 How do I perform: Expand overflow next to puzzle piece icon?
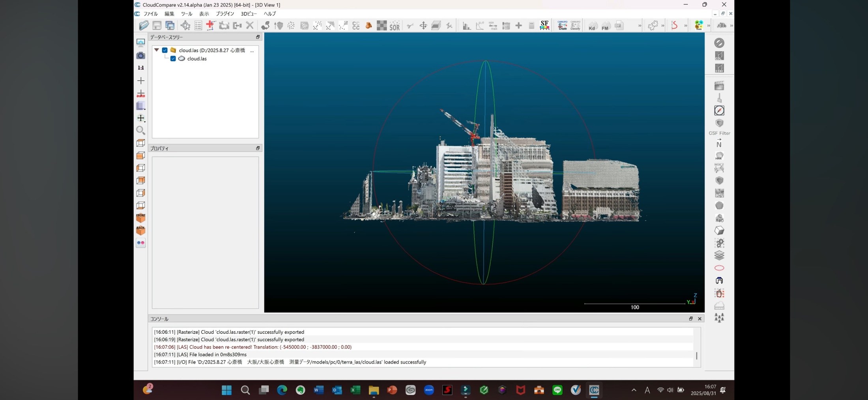point(662,26)
